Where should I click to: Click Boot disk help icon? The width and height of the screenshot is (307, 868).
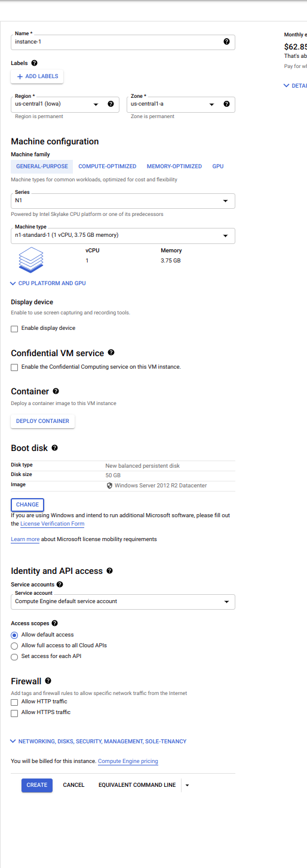(54, 447)
